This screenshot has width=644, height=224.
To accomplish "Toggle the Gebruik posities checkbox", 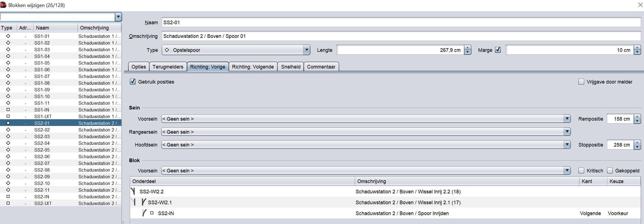I will 133,82.
